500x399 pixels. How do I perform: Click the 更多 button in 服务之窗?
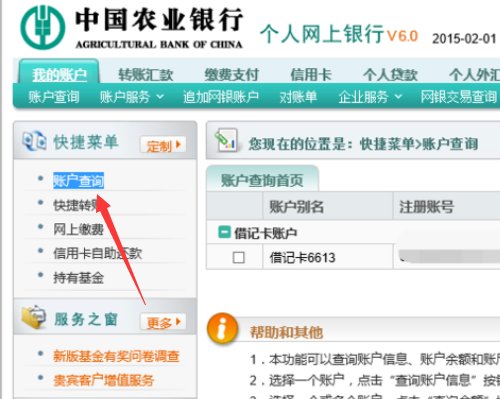[x=163, y=322]
